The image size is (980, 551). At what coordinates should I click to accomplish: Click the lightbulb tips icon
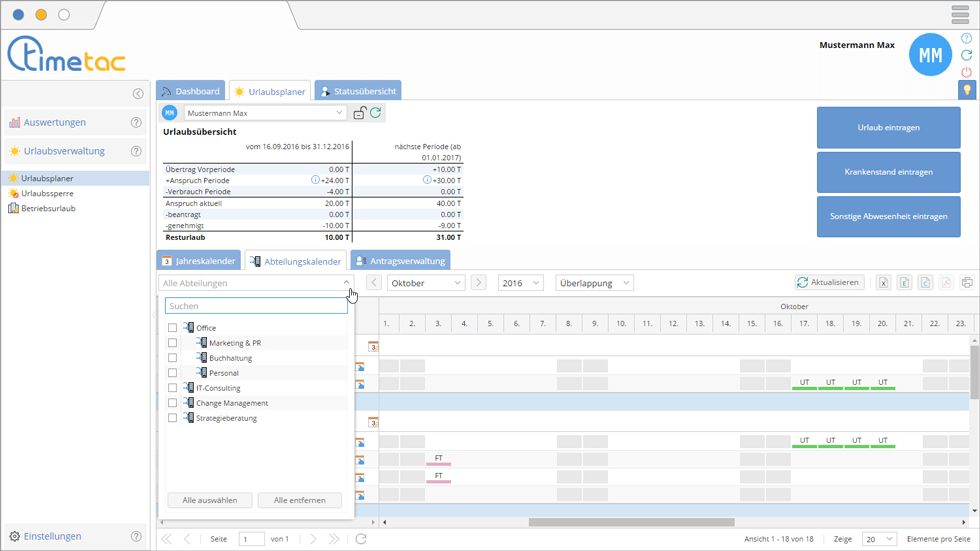[966, 90]
